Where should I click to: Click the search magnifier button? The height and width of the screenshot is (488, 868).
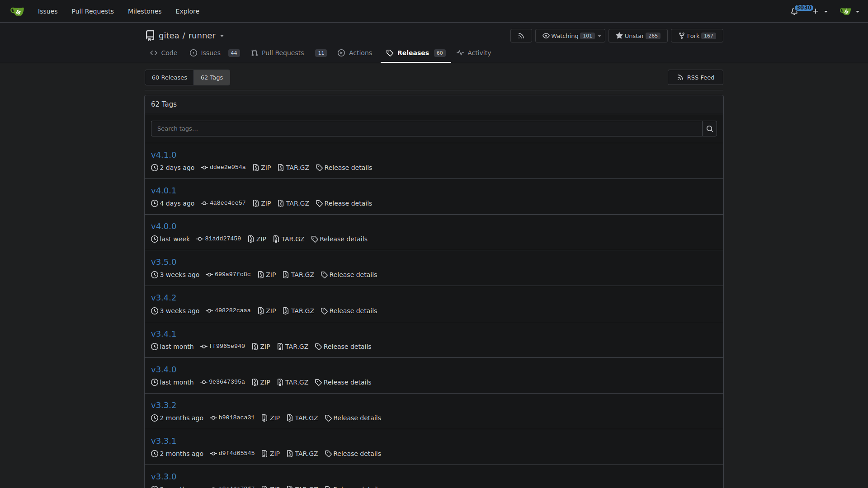(x=709, y=129)
